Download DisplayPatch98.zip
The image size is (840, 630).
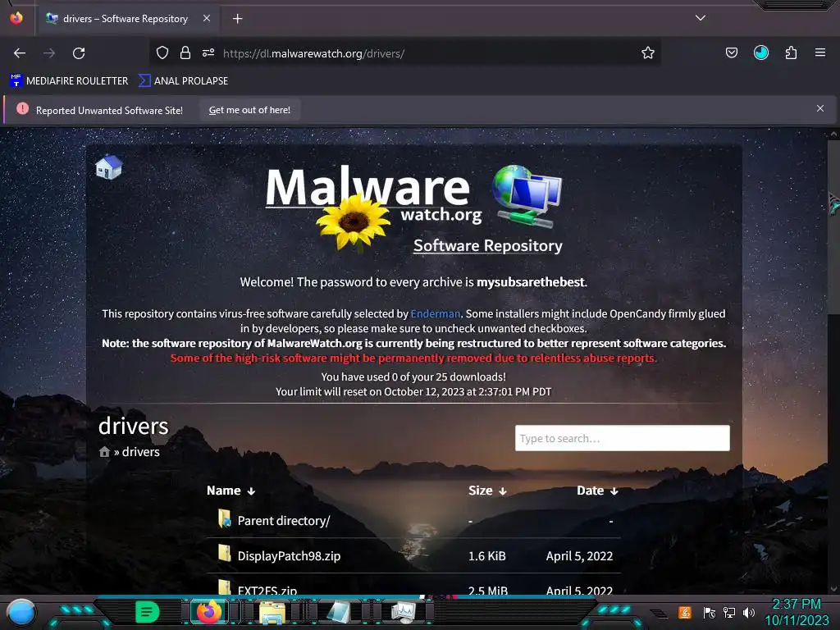(x=290, y=556)
